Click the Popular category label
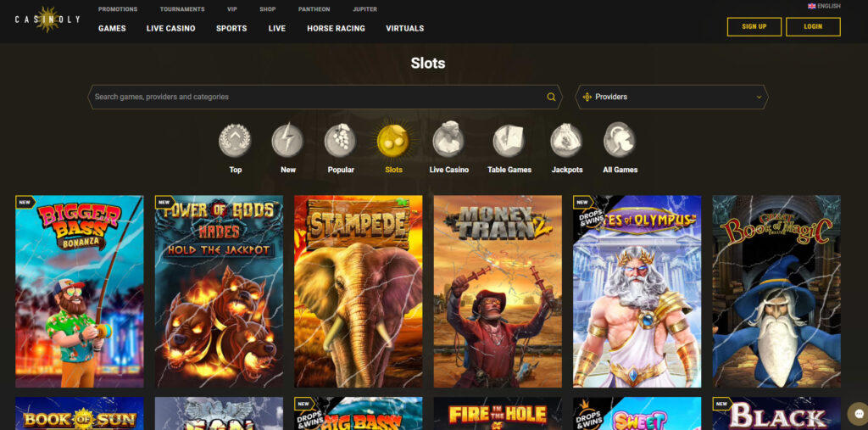This screenshot has width=868, height=430. click(x=341, y=170)
